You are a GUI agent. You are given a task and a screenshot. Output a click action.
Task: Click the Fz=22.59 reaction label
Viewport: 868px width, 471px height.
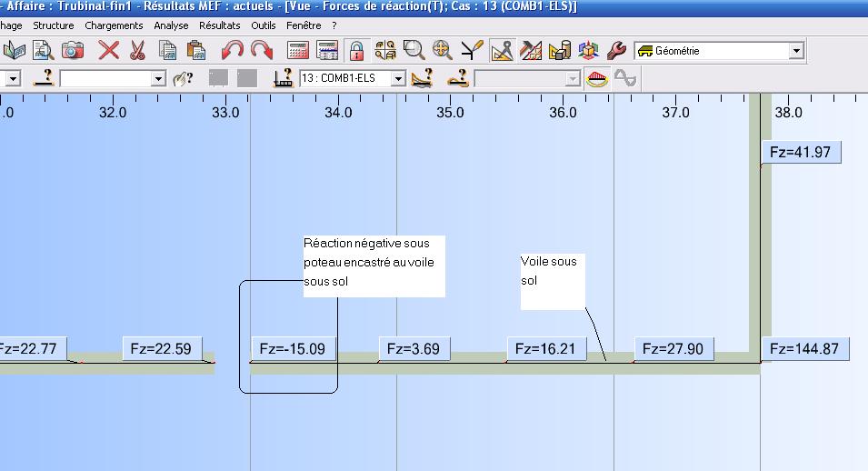(161, 348)
